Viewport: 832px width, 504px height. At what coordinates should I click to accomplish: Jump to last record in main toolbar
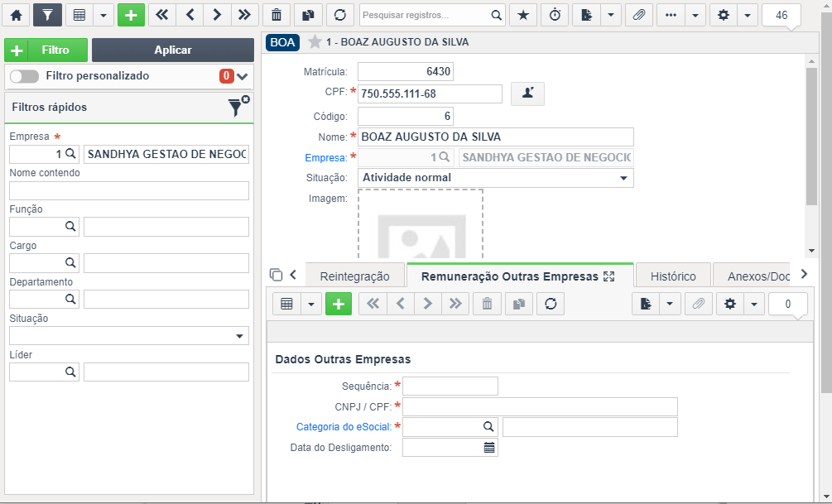click(244, 15)
